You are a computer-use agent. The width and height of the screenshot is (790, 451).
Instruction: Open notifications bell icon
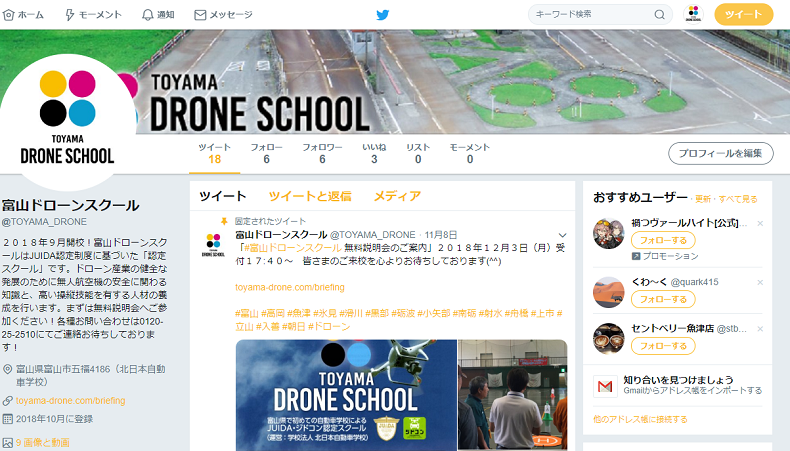click(148, 15)
